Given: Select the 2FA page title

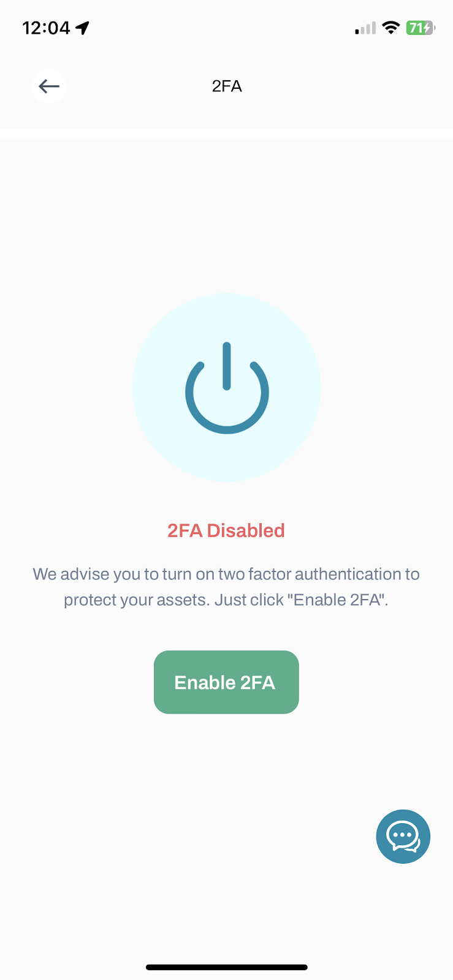Looking at the screenshot, I should [227, 86].
